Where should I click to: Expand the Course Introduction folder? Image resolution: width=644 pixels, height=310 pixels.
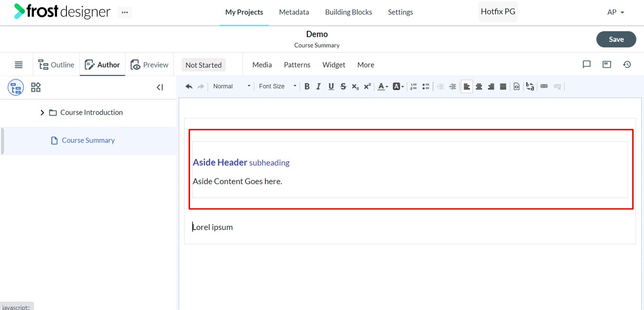42,112
